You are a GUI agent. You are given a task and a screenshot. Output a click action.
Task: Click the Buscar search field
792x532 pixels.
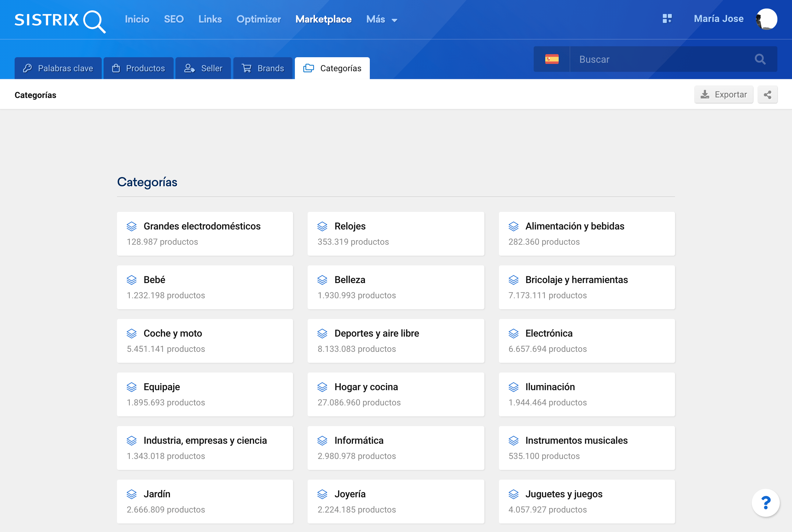point(659,59)
